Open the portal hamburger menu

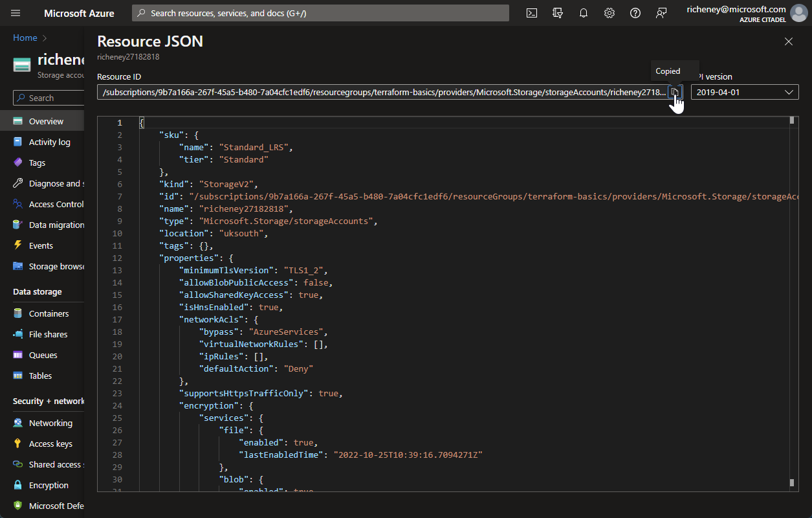click(x=15, y=12)
